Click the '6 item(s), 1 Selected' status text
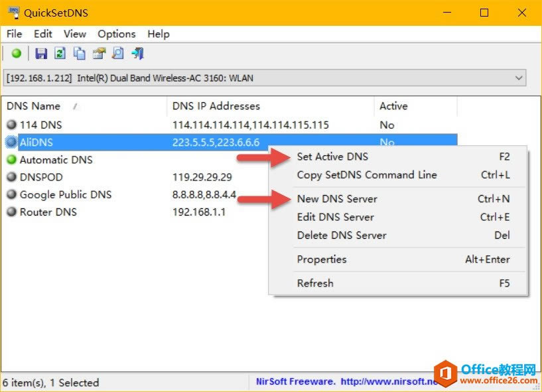The image size is (542, 392). pyautogui.click(x=51, y=383)
